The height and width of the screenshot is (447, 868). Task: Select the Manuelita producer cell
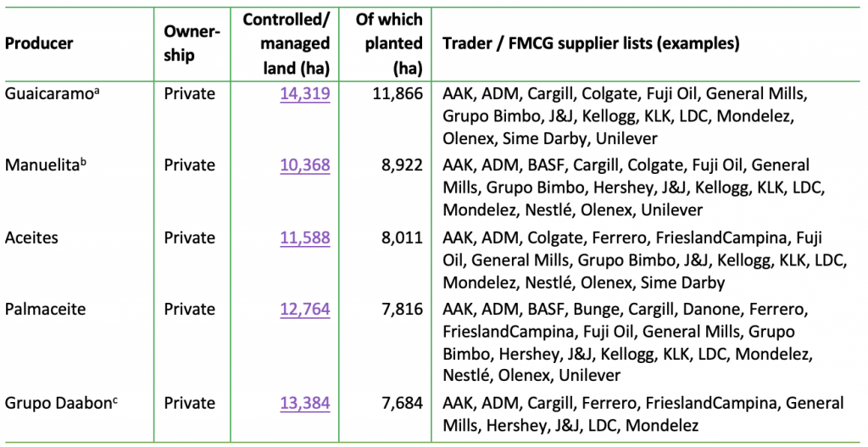[x=45, y=165]
